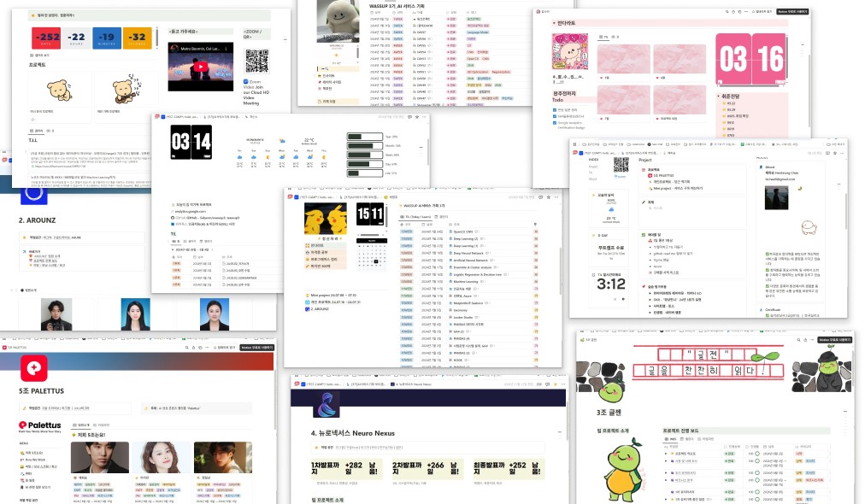The image size is (865, 504).
Task: Open the large green turtle illustration
Action: point(625,469)
